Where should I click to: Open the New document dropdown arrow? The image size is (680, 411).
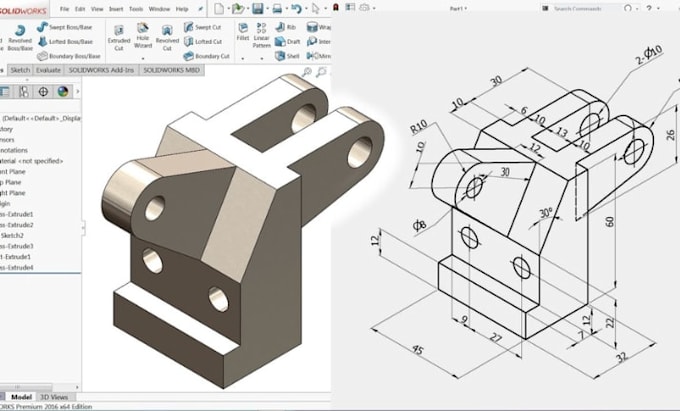[x=227, y=9]
